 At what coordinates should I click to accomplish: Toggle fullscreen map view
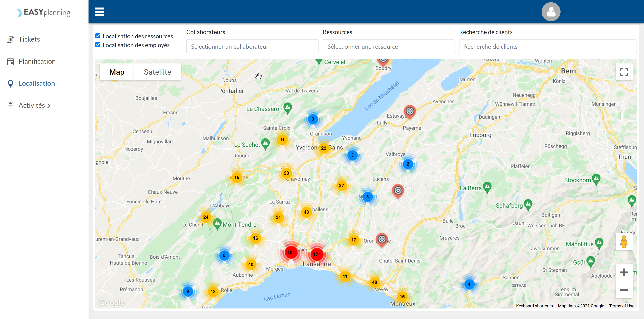624,72
